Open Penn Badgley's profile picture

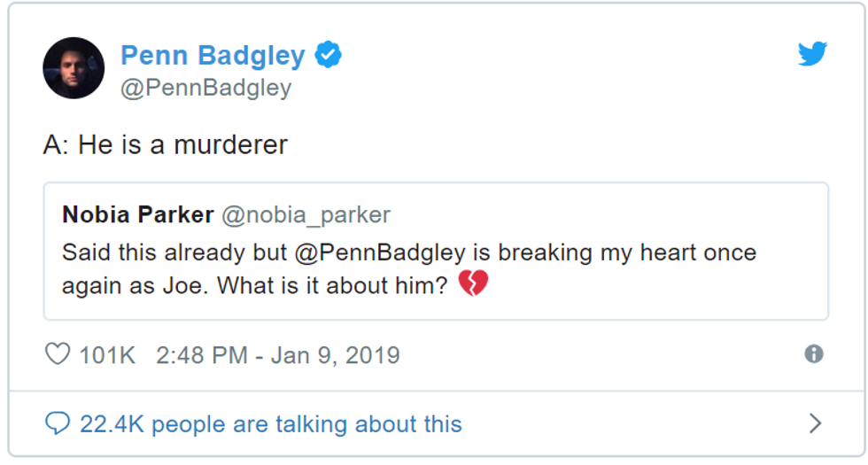tap(74, 68)
